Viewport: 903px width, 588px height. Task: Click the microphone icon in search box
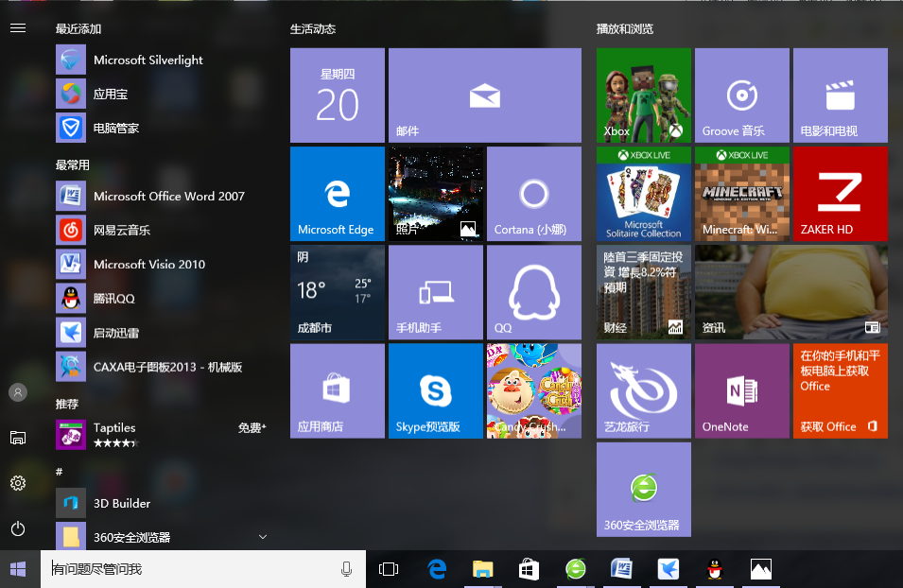click(x=346, y=569)
